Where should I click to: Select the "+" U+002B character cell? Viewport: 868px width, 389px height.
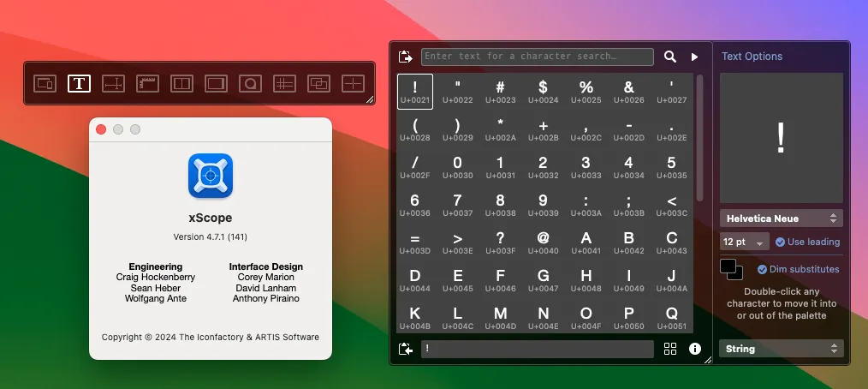click(543, 129)
